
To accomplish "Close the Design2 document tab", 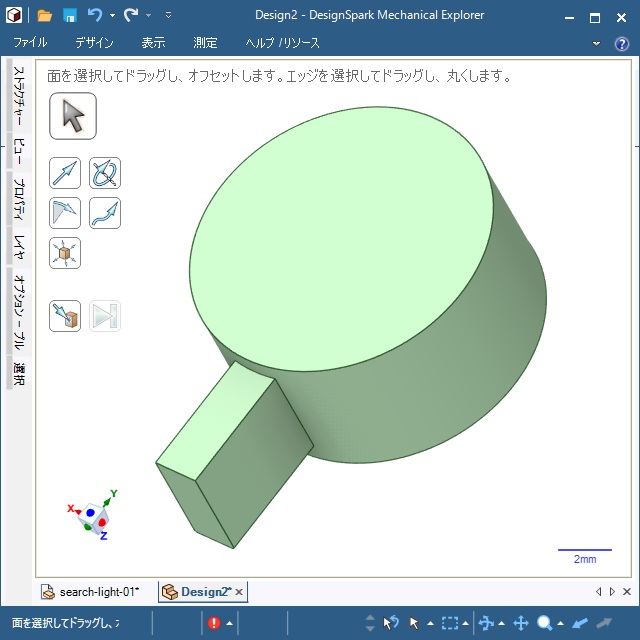I will (x=240, y=592).
